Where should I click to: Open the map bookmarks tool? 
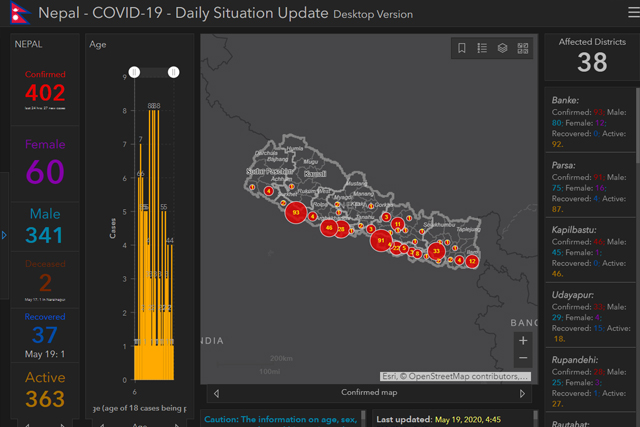[x=462, y=48]
